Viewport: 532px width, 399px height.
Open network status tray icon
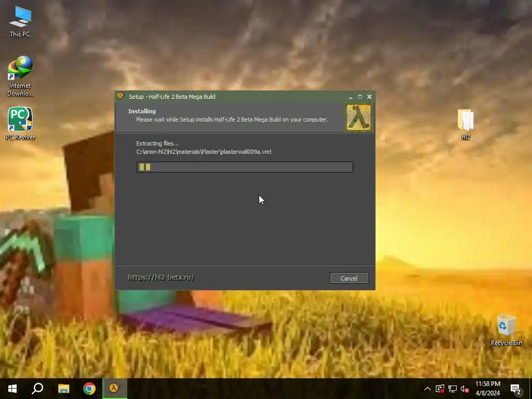click(x=453, y=389)
